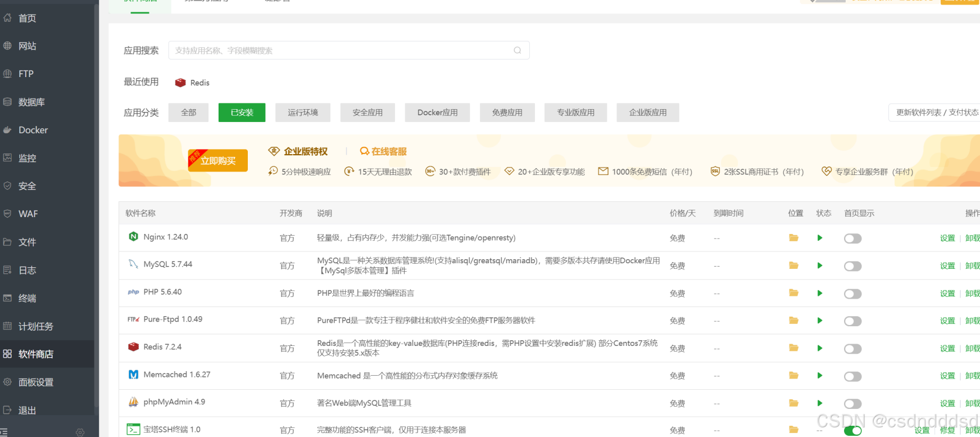
Task: Click Pure-Ftpd running status play icon
Action: (x=820, y=321)
